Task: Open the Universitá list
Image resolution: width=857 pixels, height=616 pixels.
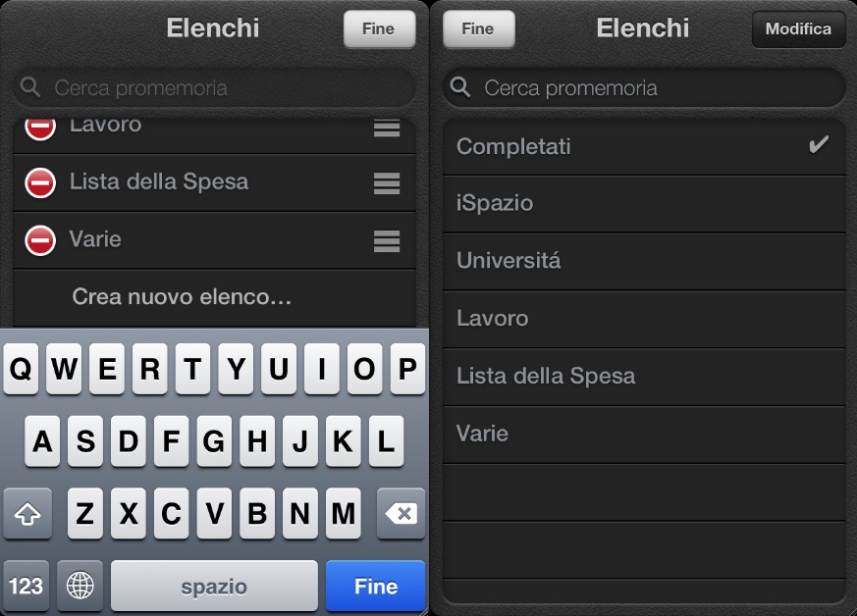Action: point(643,261)
